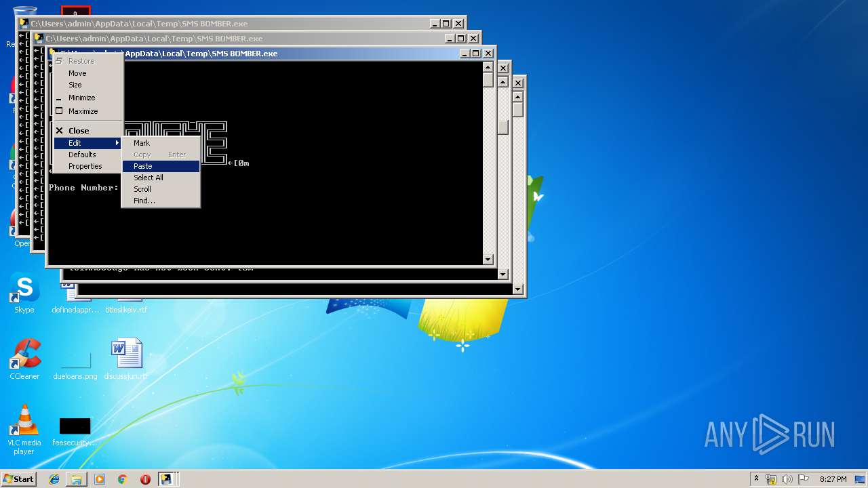Open the network tray icon
The width and height of the screenshot is (868, 488).
coord(771,479)
